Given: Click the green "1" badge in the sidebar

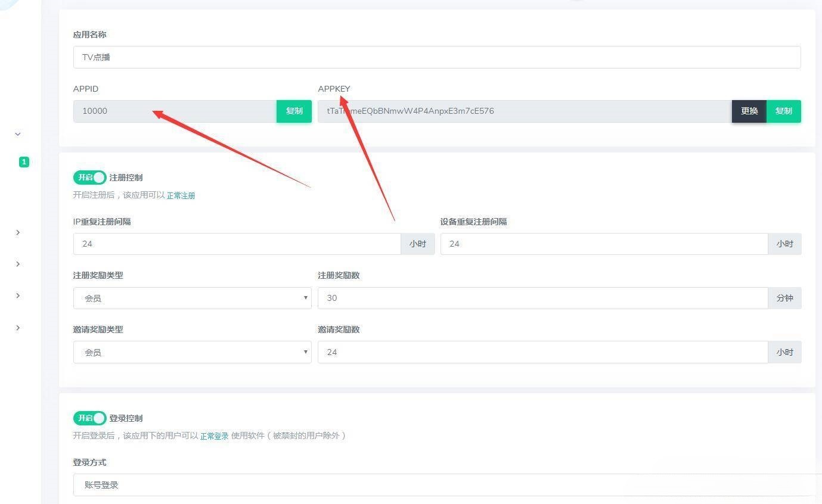Looking at the screenshot, I should [x=24, y=161].
